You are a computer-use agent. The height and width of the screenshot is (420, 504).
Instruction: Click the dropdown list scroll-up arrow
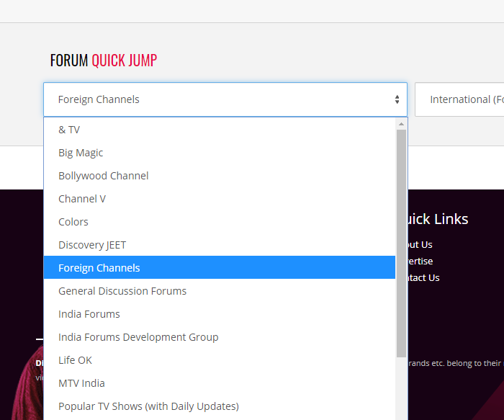401,124
